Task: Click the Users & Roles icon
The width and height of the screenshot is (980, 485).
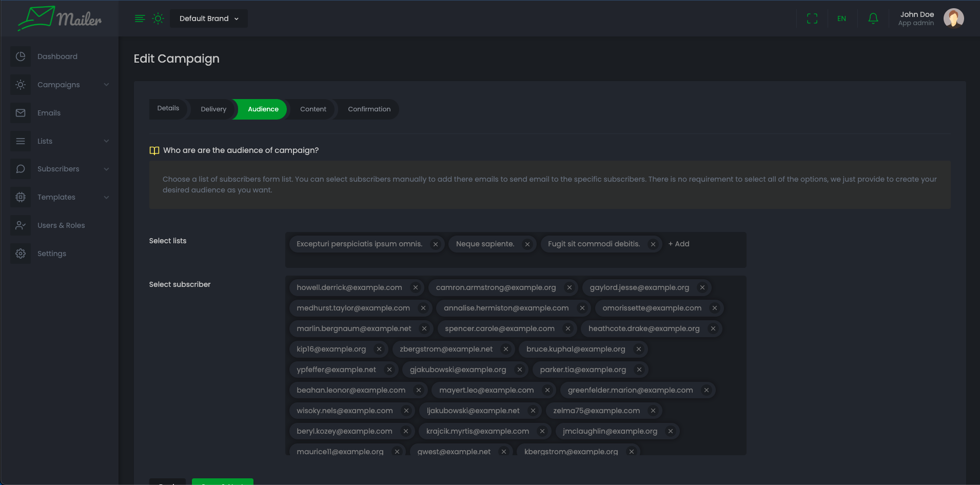Action: pyautogui.click(x=21, y=225)
